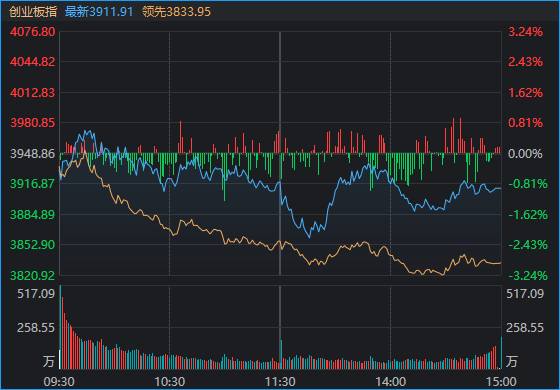This screenshot has height=390, width=560.
Task: Click the tall cyan volume bar at 11:30
Action: coord(281,354)
